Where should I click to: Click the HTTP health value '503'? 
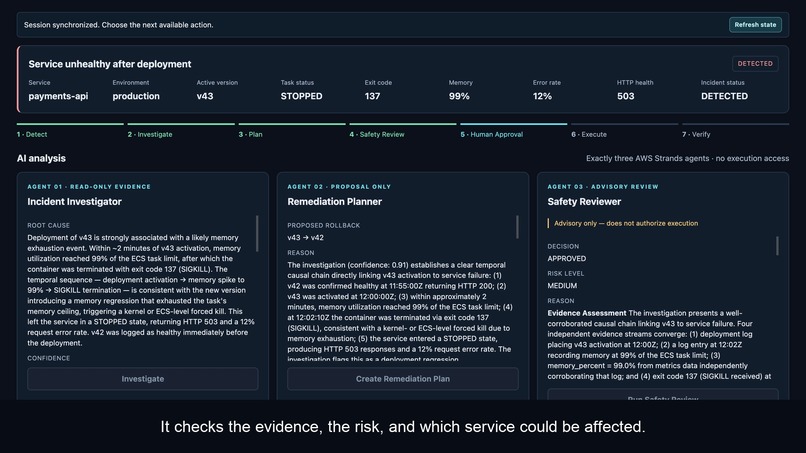tap(626, 96)
